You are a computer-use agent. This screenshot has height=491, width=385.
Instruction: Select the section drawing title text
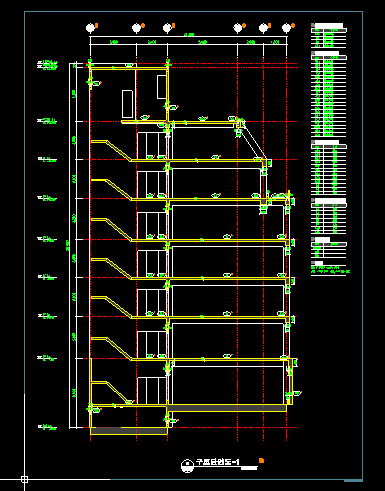coord(217,462)
